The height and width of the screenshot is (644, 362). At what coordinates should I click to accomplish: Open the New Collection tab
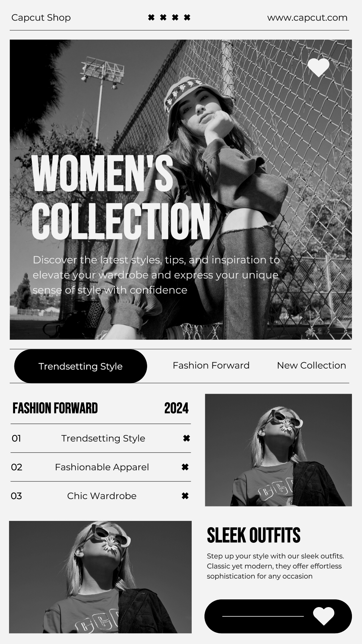tap(311, 365)
